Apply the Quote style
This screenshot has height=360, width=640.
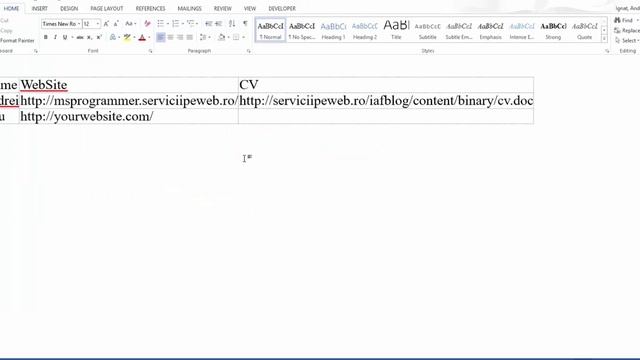coord(584,30)
